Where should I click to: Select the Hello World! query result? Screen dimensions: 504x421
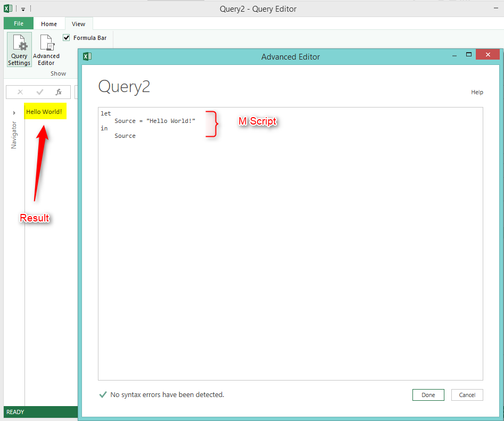click(x=45, y=112)
